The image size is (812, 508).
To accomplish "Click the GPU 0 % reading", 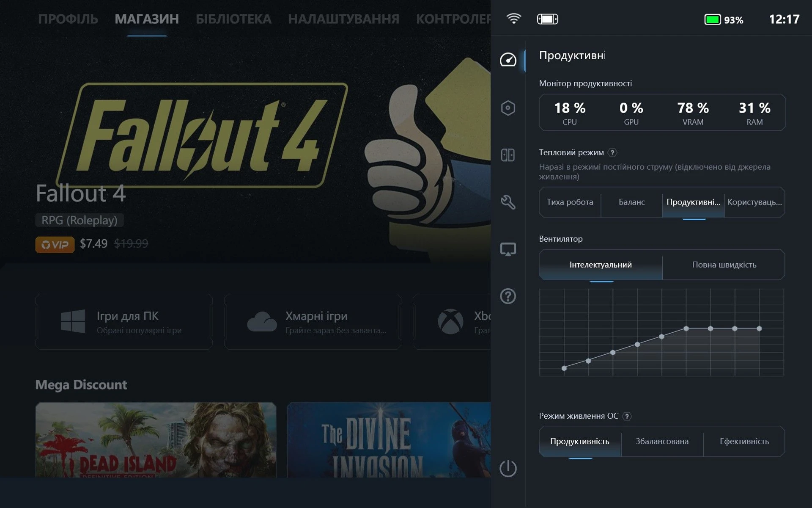I will [631, 113].
